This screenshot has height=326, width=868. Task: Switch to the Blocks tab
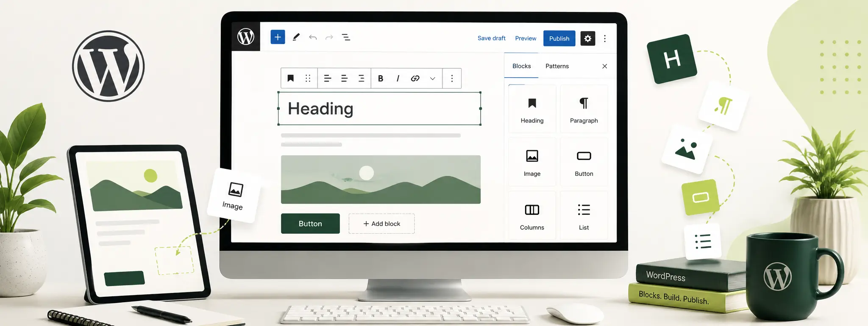coord(521,66)
